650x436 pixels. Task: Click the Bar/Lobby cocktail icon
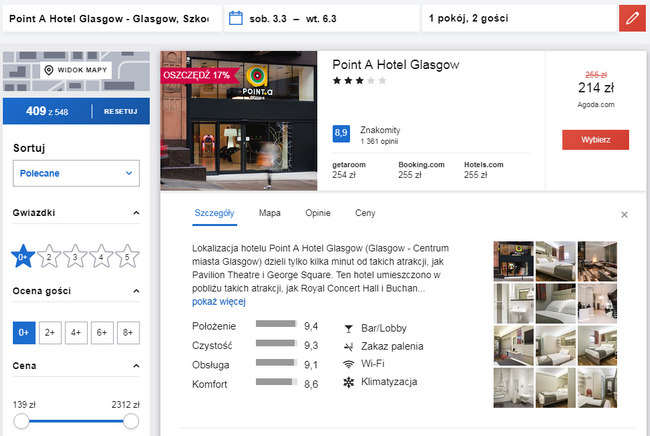click(348, 329)
